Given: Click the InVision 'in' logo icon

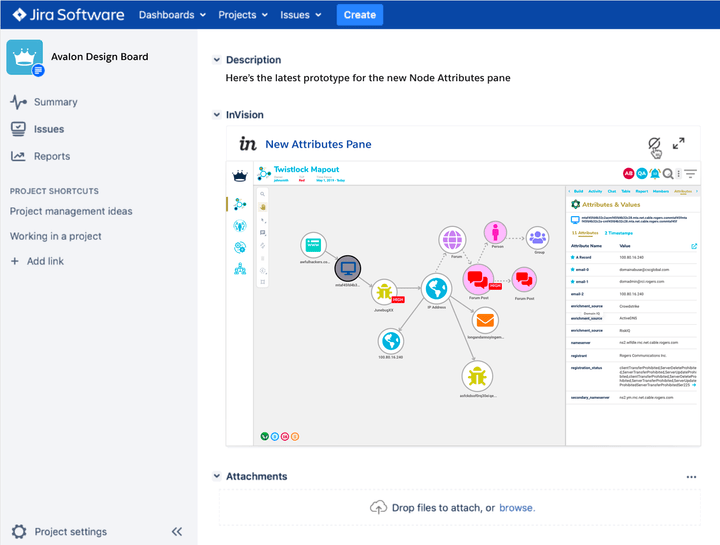Looking at the screenshot, I should pyautogui.click(x=248, y=144).
